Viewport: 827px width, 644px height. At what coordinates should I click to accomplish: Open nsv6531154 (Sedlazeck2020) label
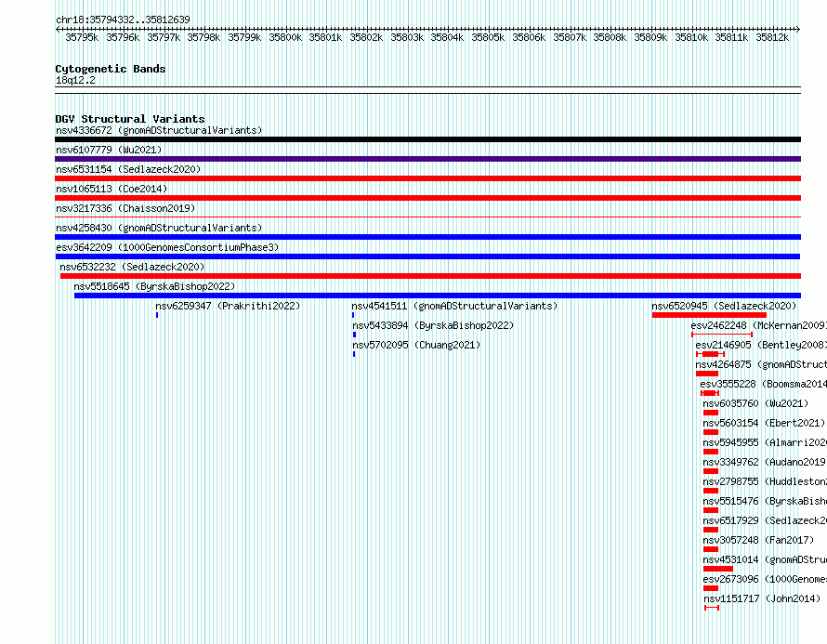tap(128, 169)
